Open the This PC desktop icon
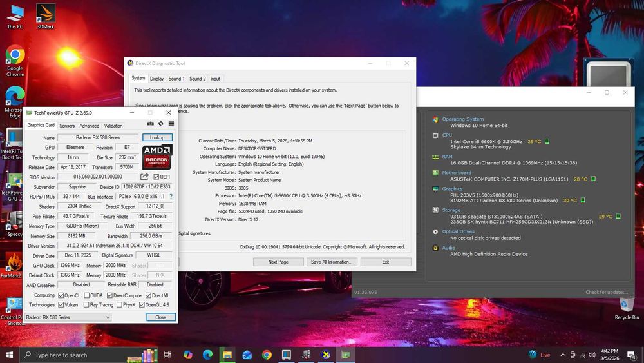 pos(15,17)
